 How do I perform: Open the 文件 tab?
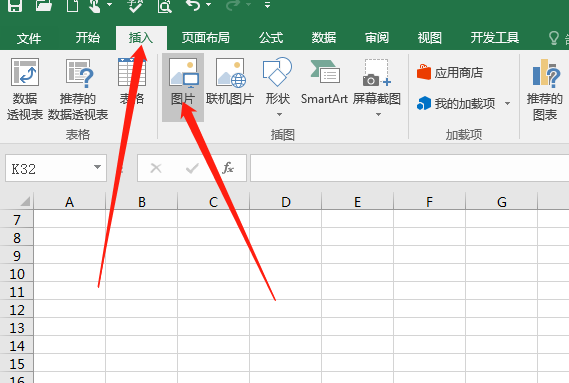tap(29, 38)
